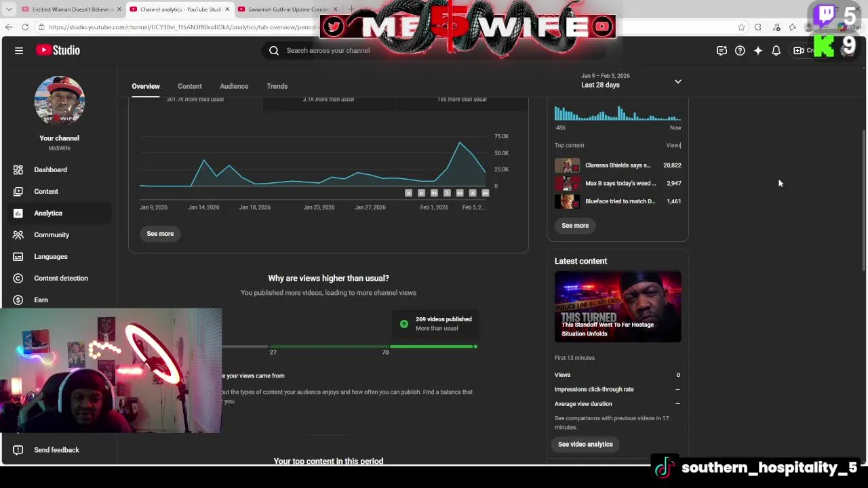This screenshot has width=868, height=488.
Task: Click See more under Top content
Action: pos(575,226)
